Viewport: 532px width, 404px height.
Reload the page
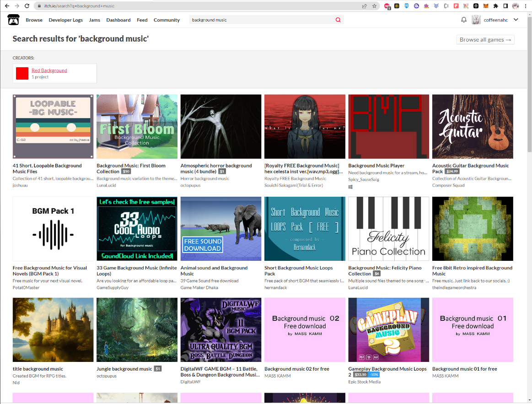[x=27, y=6]
